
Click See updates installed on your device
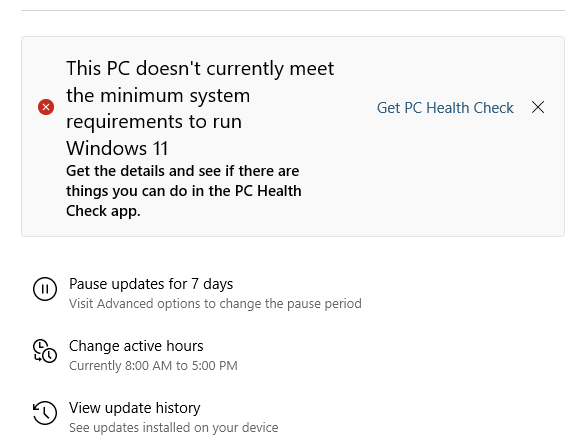coord(174,427)
